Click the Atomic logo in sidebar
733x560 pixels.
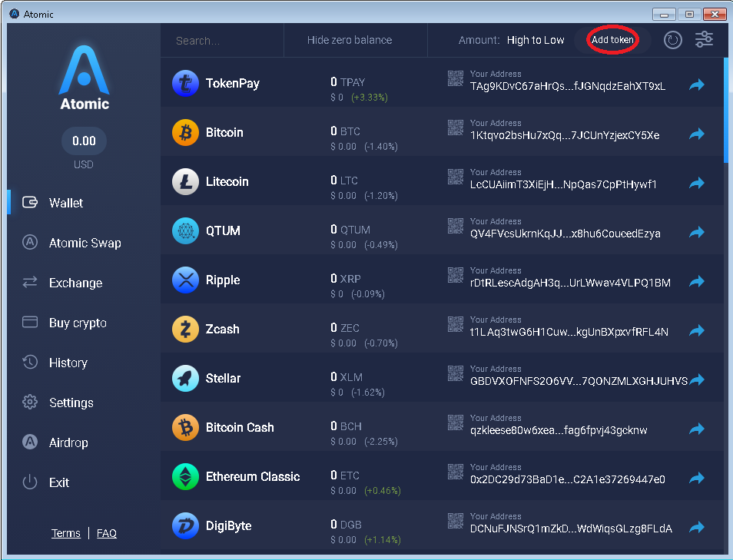(x=85, y=77)
